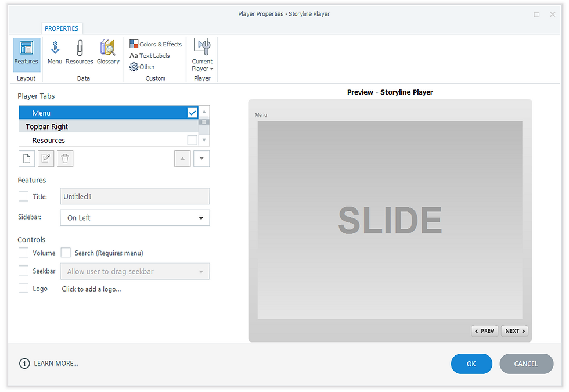Image resolution: width=569 pixels, height=392 pixels.
Task: Click the OK button
Action: click(471, 364)
